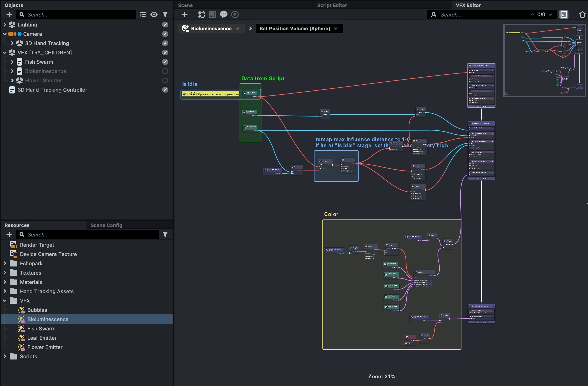Click the Objects panel list view icon
Viewport: 588px width, 386px height.
(x=143, y=15)
